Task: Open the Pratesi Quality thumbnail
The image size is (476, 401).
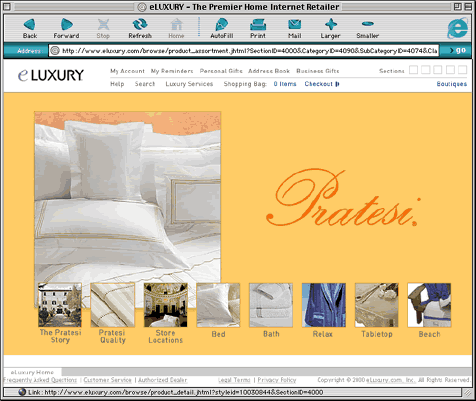Action: pyautogui.click(x=113, y=305)
